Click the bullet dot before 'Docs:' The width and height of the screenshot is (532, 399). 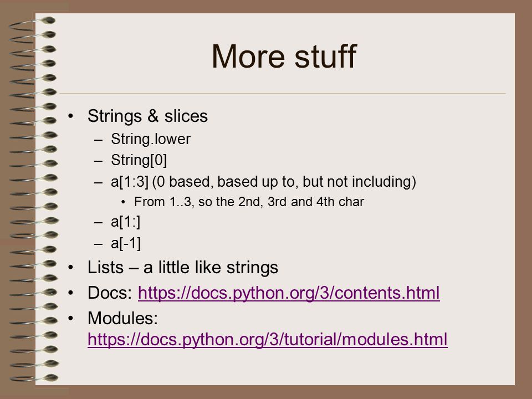pos(70,293)
